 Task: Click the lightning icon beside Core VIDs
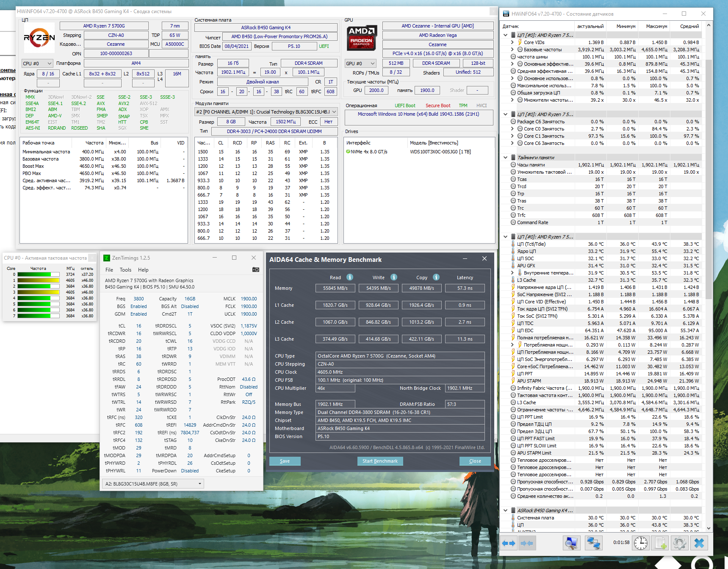tap(520, 42)
